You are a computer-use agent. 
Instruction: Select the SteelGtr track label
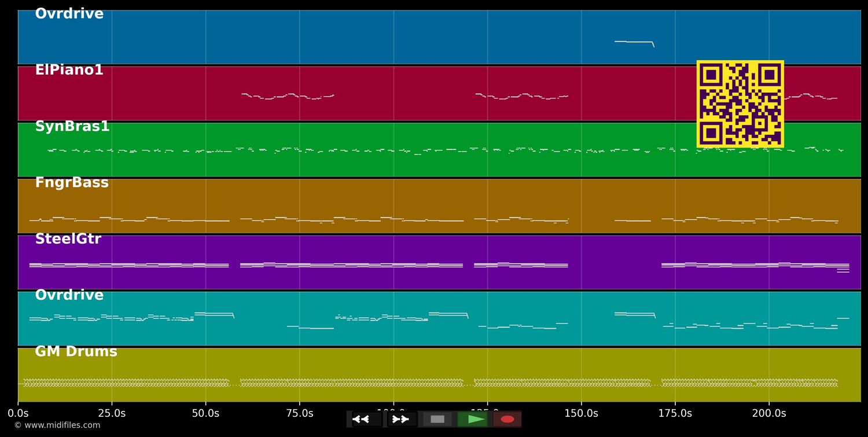click(68, 239)
